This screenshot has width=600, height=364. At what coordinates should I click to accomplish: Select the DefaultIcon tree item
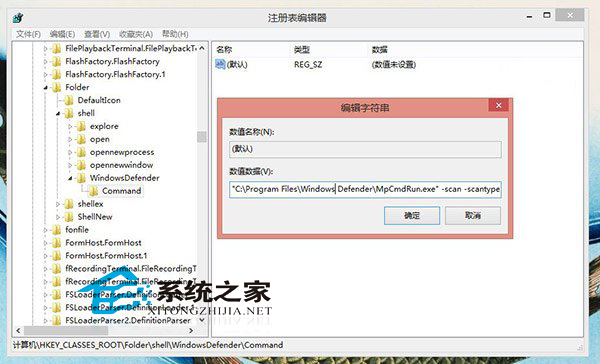coord(99,101)
